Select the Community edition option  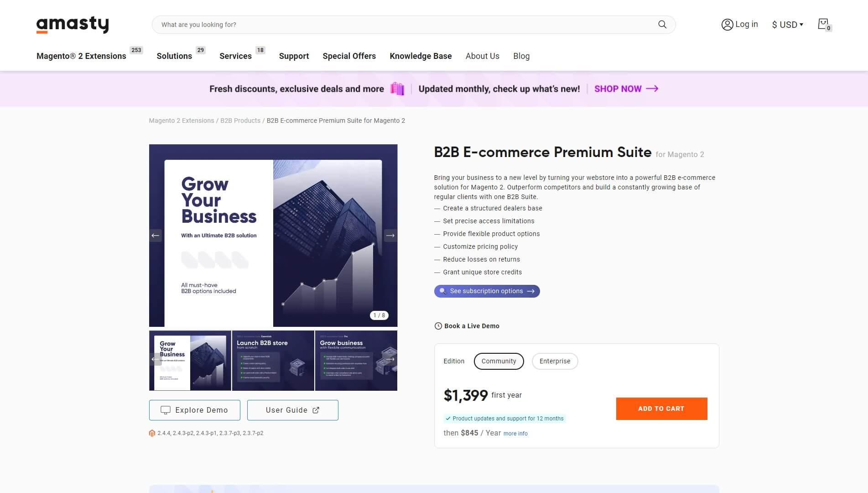click(x=499, y=361)
